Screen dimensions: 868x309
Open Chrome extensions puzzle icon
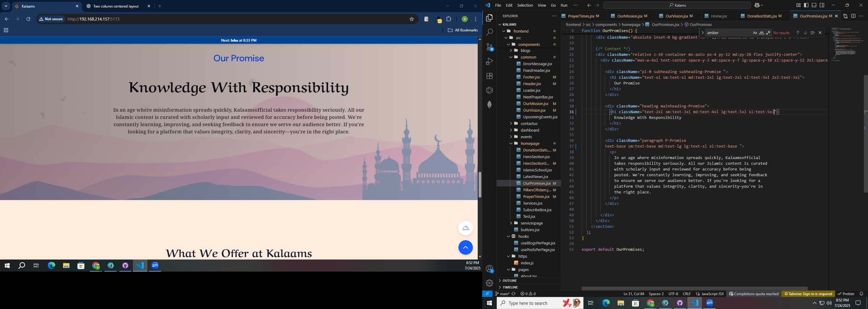448,19
